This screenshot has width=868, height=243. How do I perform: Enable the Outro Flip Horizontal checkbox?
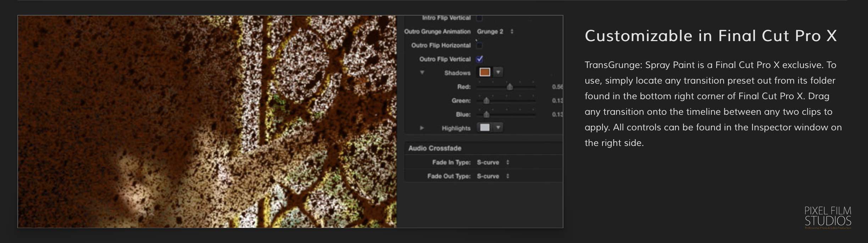[x=479, y=45]
